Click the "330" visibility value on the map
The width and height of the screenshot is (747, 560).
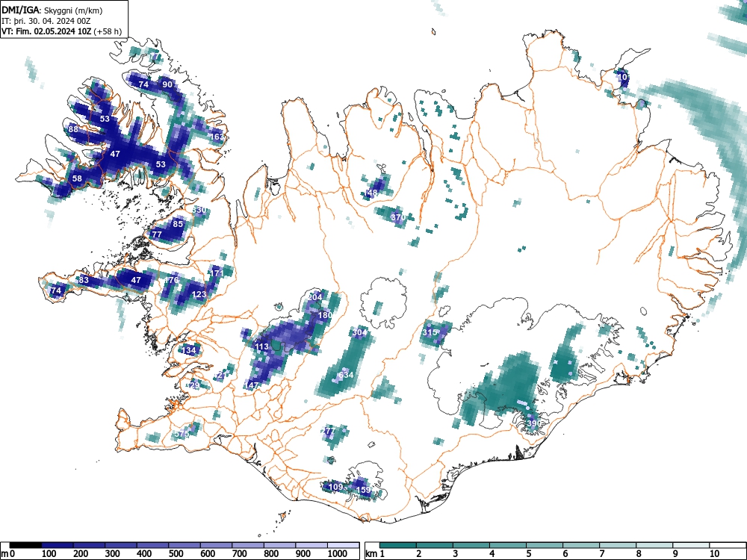click(x=199, y=210)
